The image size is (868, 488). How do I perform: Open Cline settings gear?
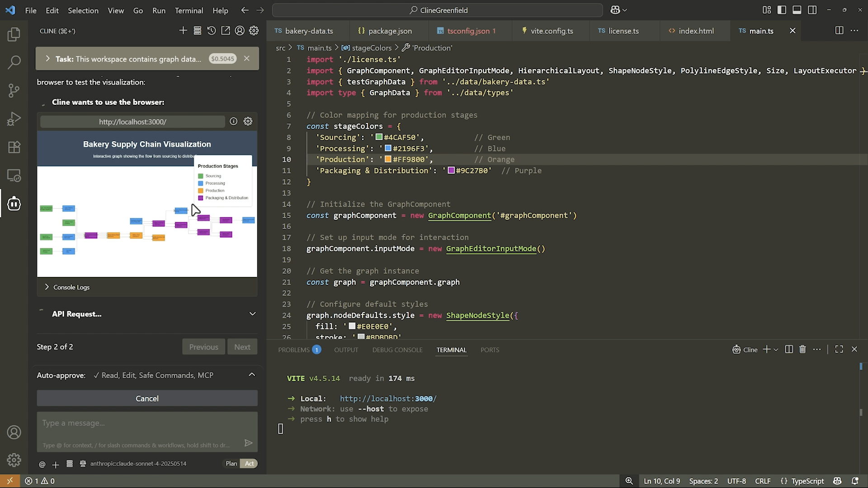(x=254, y=31)
